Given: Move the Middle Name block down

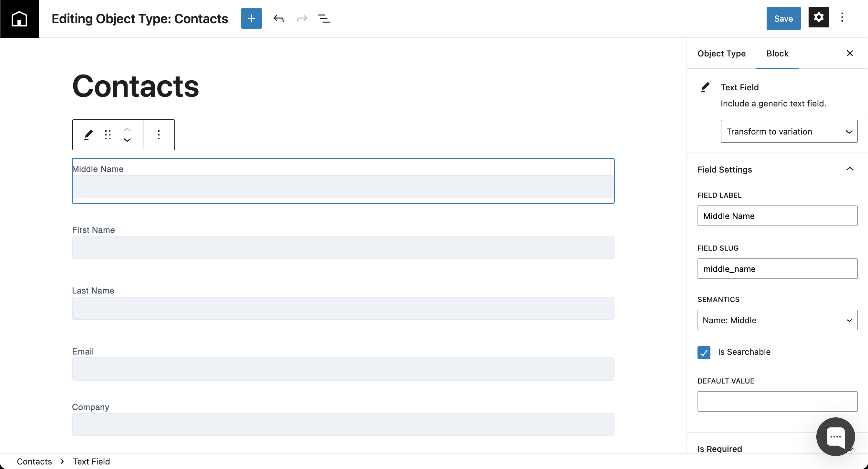Looking at the screenshot, I should [127, 140].
